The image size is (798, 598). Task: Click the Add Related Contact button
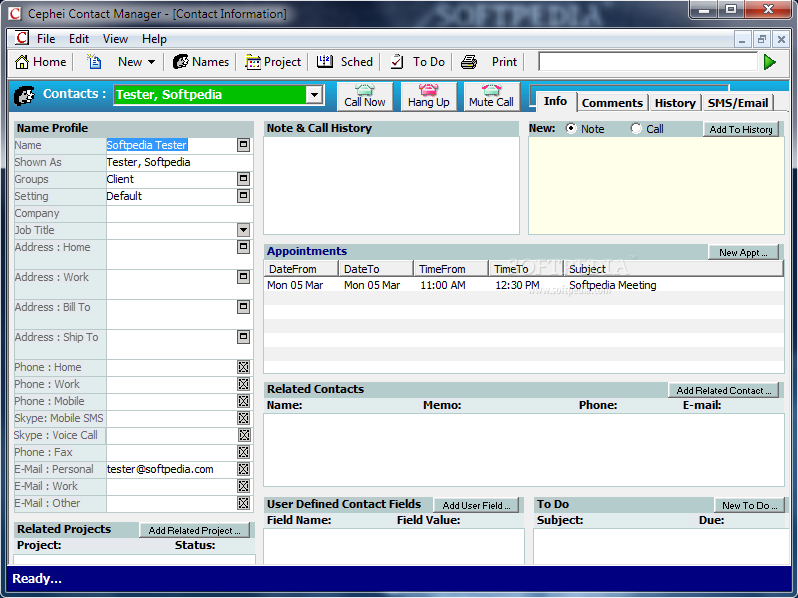tap(724, 390)
